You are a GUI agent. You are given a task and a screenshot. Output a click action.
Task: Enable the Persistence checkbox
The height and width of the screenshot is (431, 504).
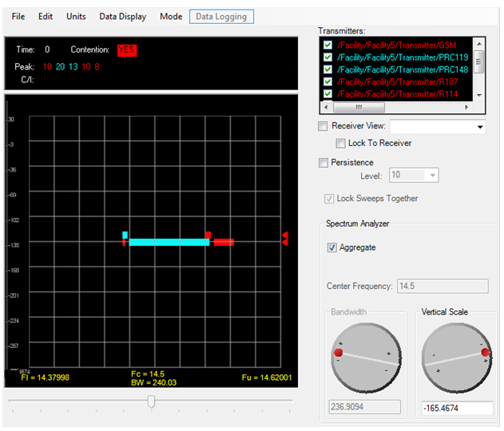click(x=323, y=163)
